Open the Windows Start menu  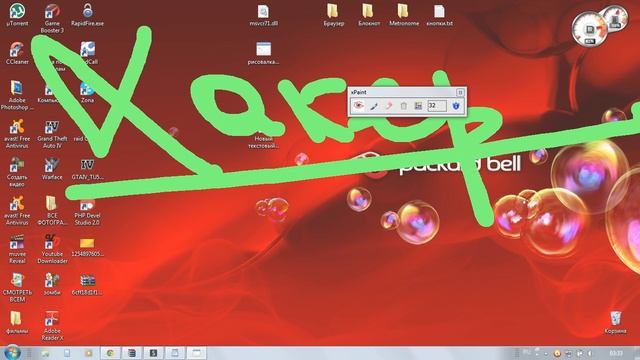[x=12, y=353]
